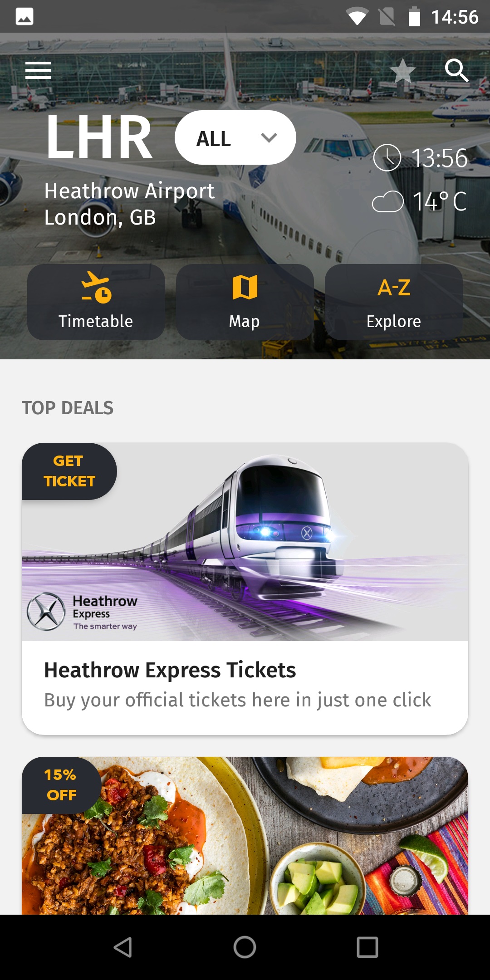Expand the ALL terminal dropdown
Screen dimensions: 490x980
[x=235, y=137]
